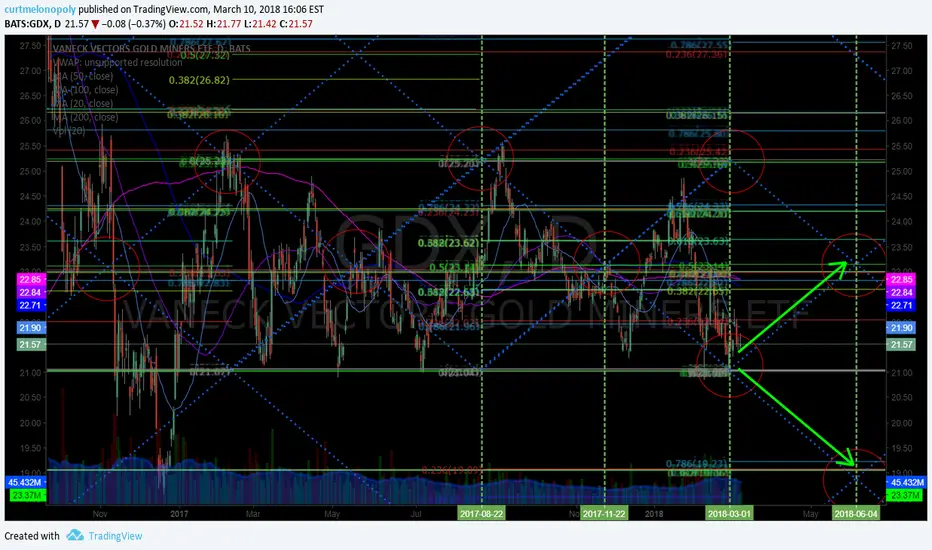932x550 pixels.
Task: Click the 0.382(26.82) Fibonacci label
Action: pos(199,80)
